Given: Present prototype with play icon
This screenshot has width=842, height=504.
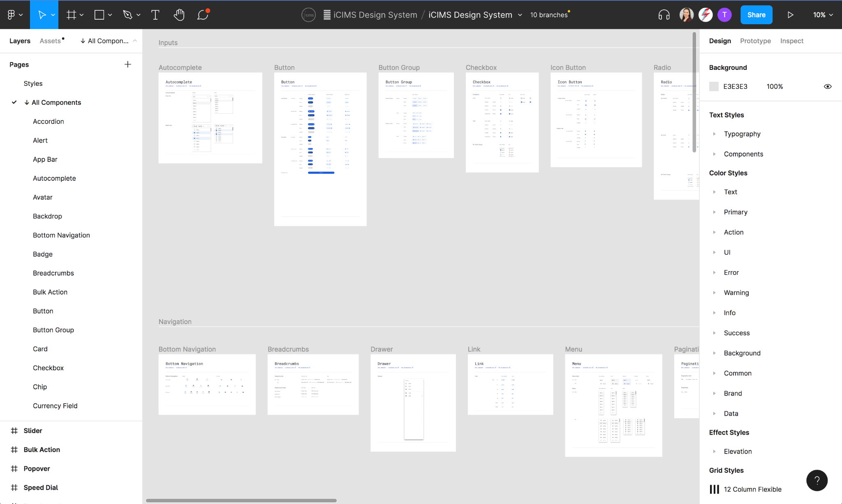Looking at the screenshot, I should pos(790,15).
